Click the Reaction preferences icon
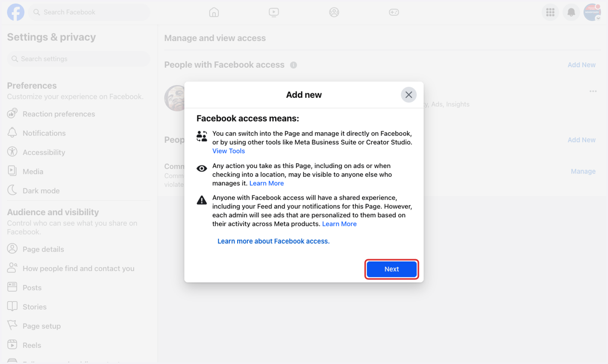608x364 pixels. click(x=12, y=114)
